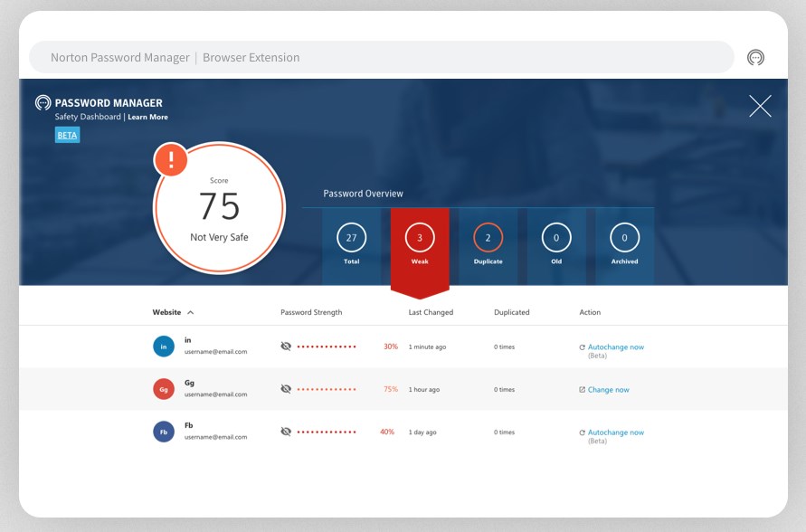
Task: Click the Norton extension icon in the browser toolbar
Action: pos(757,56)
